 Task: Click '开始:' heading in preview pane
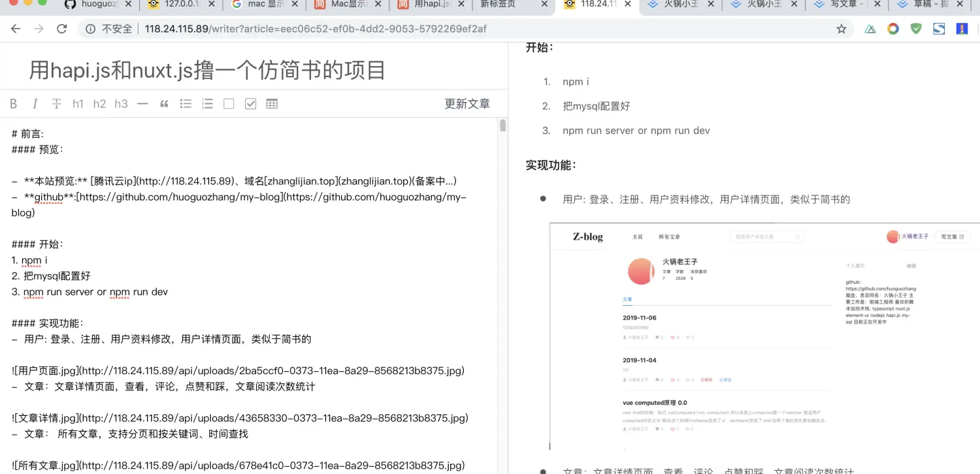coord(540,47)
